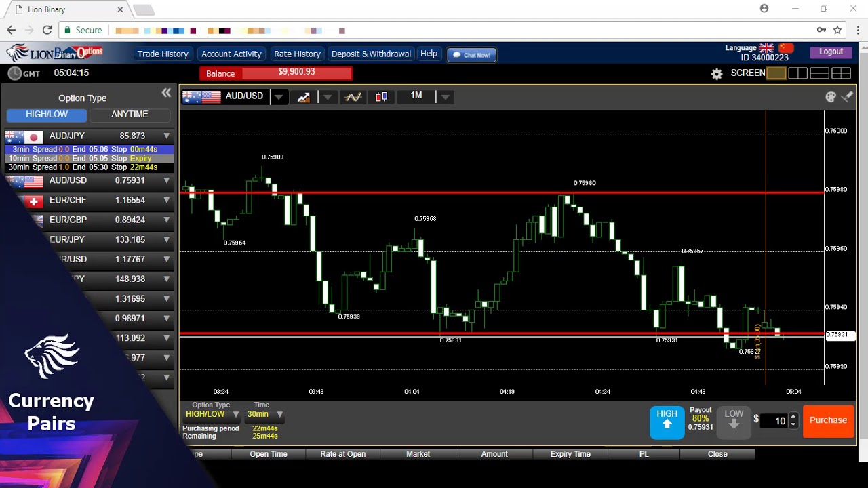Expand the EUR/GBP pair row
This screenshot has height=488, width=868.
click(x=166, y=220)
